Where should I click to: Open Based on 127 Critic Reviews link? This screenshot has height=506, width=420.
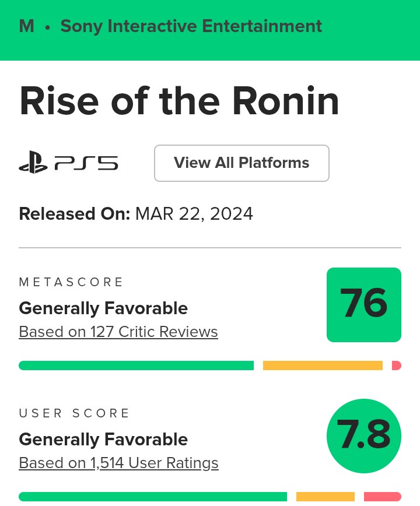click(118, 332)
